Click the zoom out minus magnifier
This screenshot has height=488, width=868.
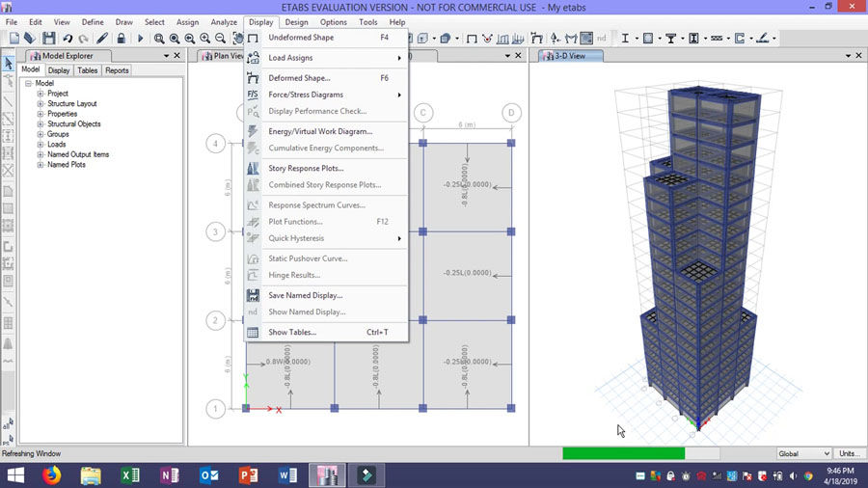220,39
